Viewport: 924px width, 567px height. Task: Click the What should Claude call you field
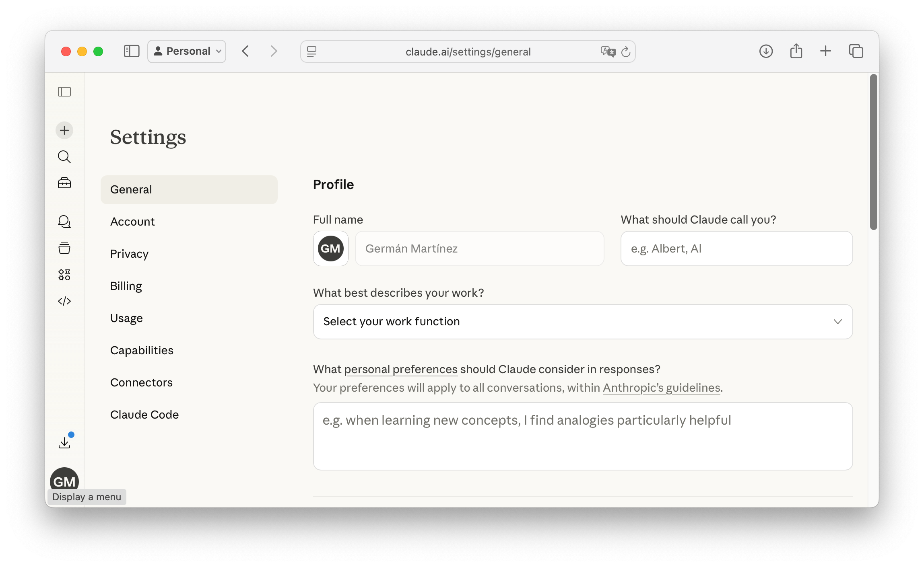point(736,249)
